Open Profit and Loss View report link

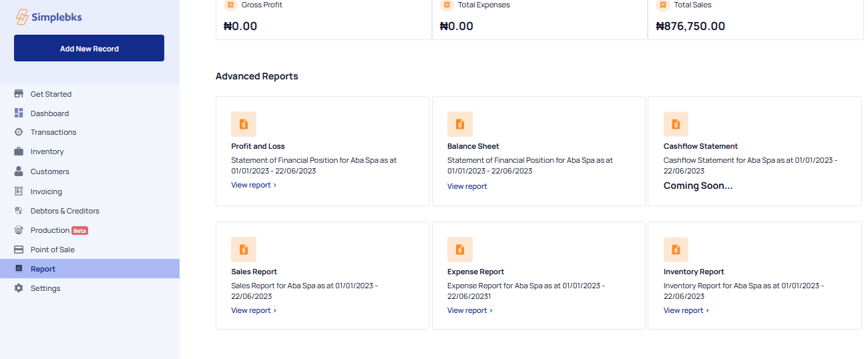tap(254, 185)
